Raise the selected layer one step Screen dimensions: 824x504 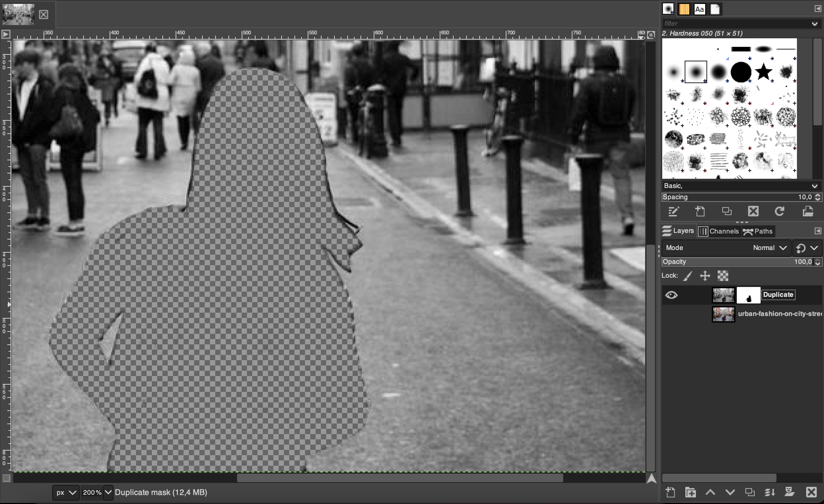click(710, 492)
